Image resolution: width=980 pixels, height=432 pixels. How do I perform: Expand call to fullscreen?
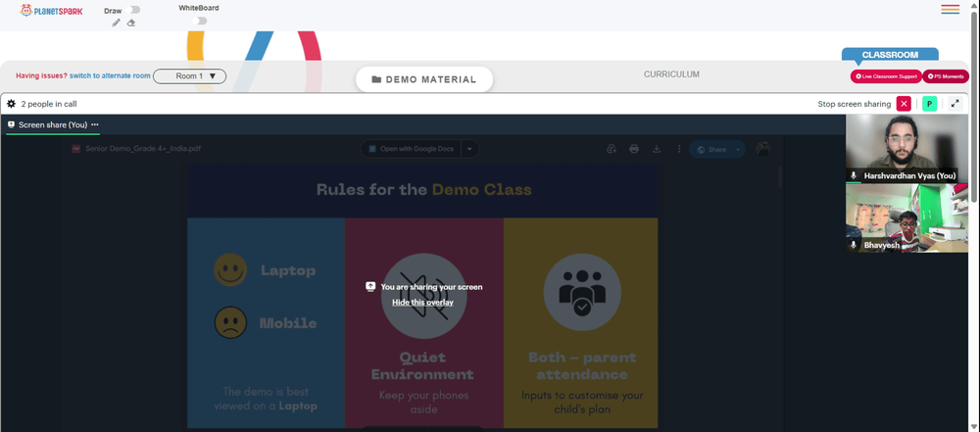955,104
